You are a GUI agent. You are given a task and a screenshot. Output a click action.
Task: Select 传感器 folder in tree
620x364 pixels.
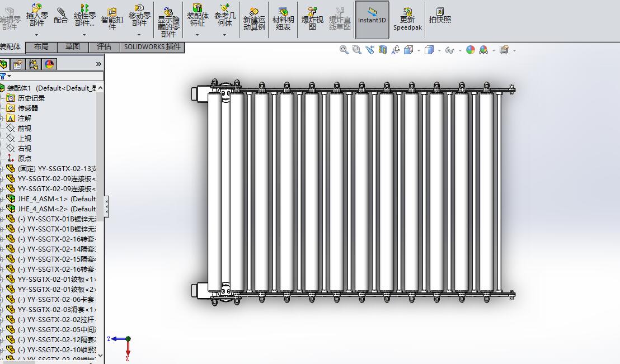(x=27, y=108)
